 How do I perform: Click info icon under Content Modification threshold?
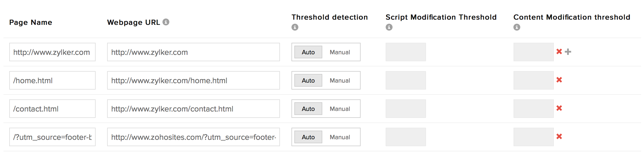coord(517,27)
